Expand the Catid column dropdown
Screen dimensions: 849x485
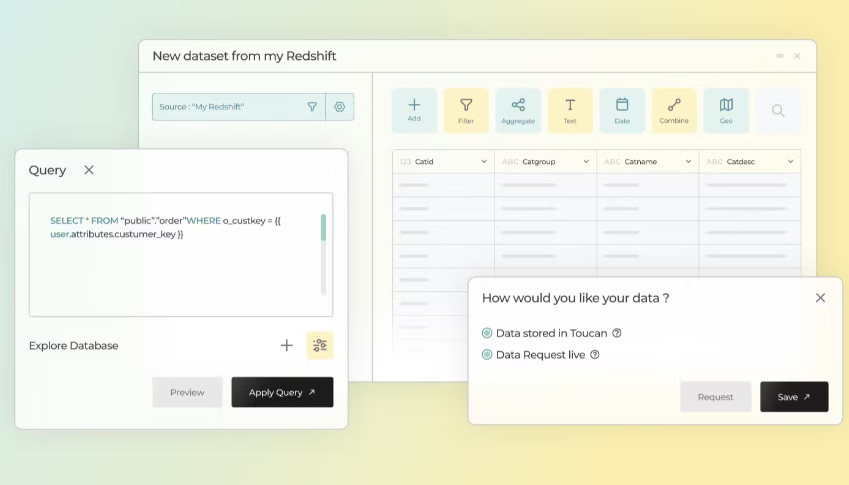484,162
